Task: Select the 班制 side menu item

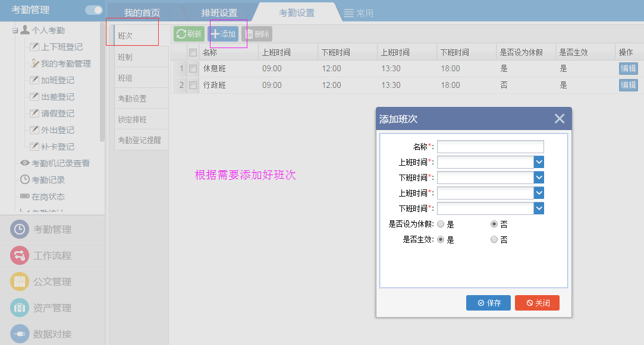Action: pyautogui.click(x=125, y=58)
